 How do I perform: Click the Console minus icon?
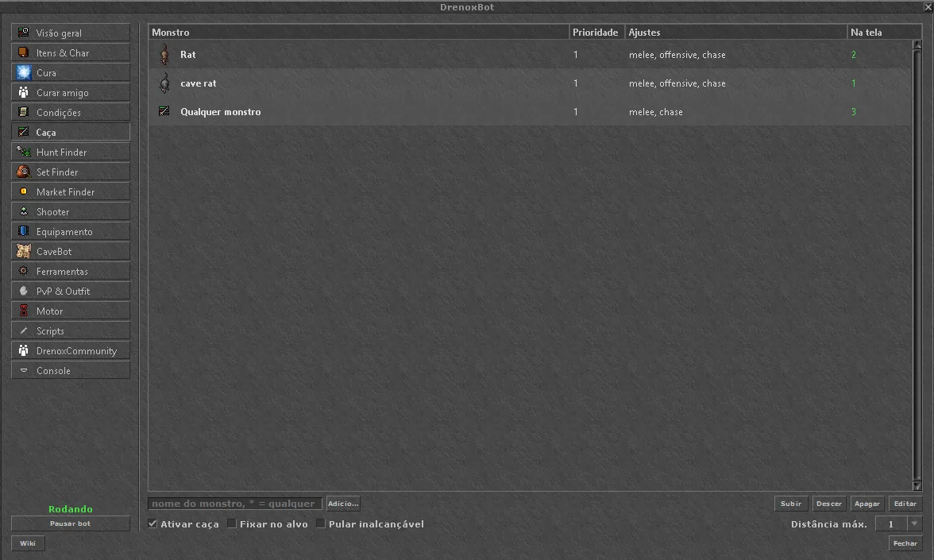[23, 370]
